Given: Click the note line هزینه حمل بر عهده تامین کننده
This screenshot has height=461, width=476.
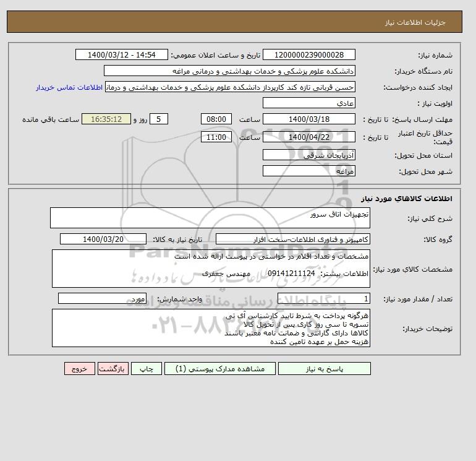Looking at the screenshot, I should (x=320, y=342).
